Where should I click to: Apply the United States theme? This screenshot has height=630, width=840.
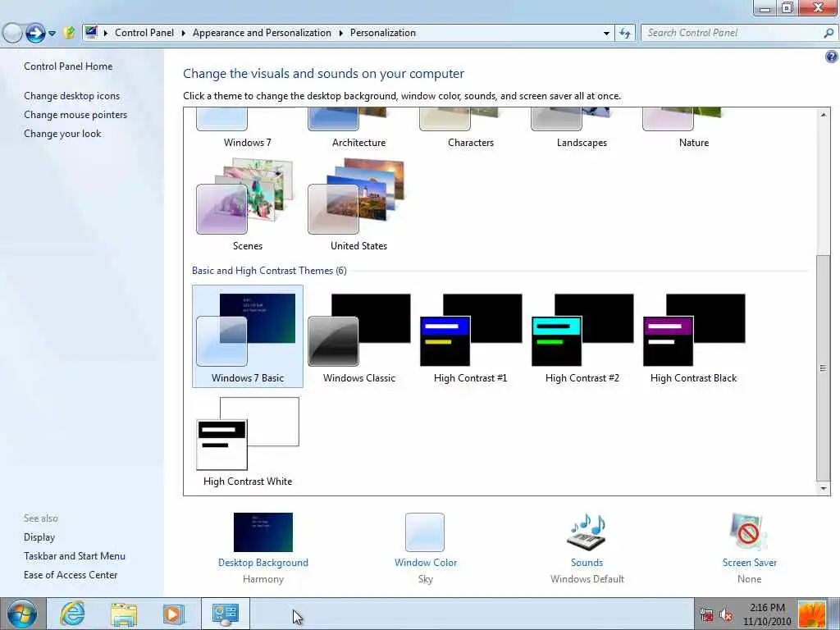pyautogui.click(x=359, y=204)
